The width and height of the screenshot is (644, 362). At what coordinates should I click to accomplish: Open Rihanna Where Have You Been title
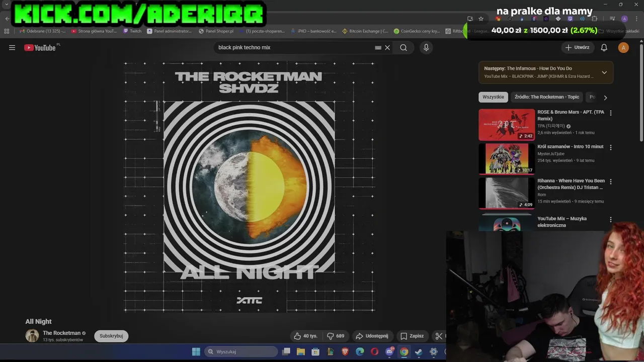[571, 184]
